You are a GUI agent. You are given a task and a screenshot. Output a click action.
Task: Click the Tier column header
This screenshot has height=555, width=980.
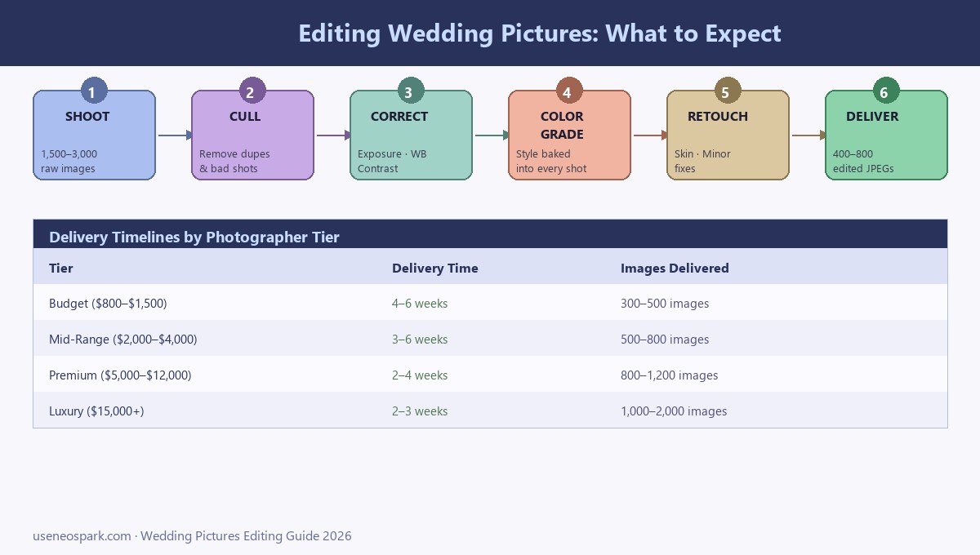pyautogui.click(x=60, y=268)
